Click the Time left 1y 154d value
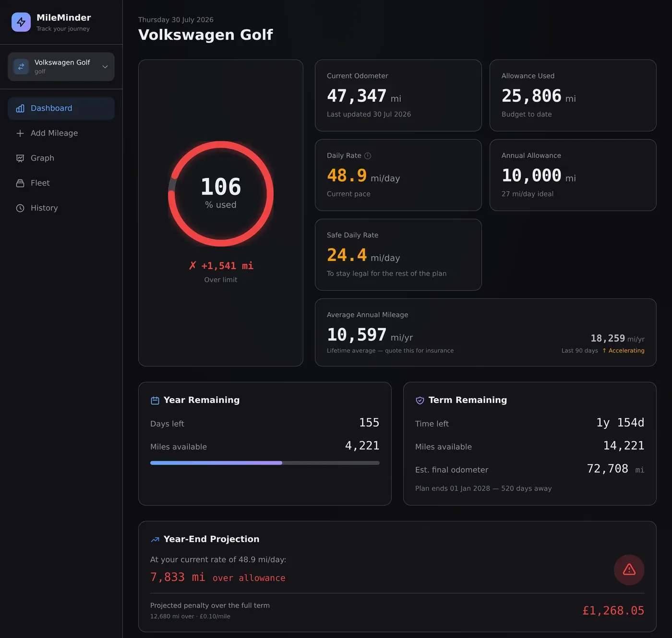Image resolution: width=672 pixels, height=638 pixels. [x=620, y=423]
